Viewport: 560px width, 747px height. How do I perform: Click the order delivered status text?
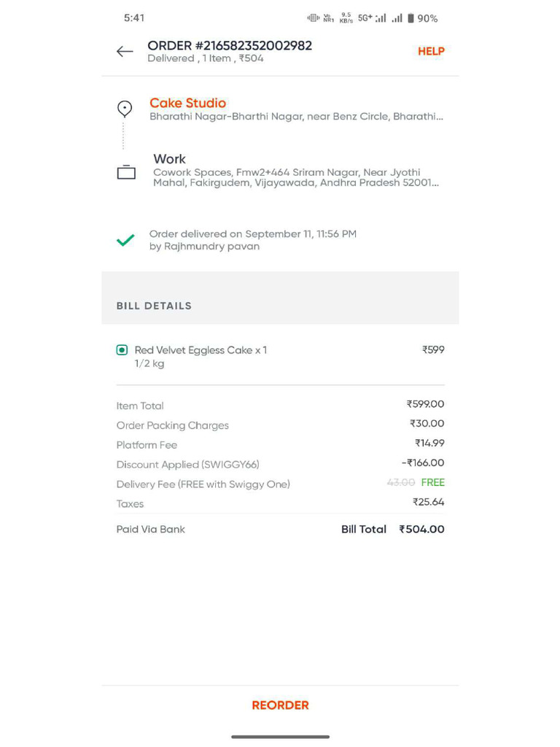click(x=252, y=240)
